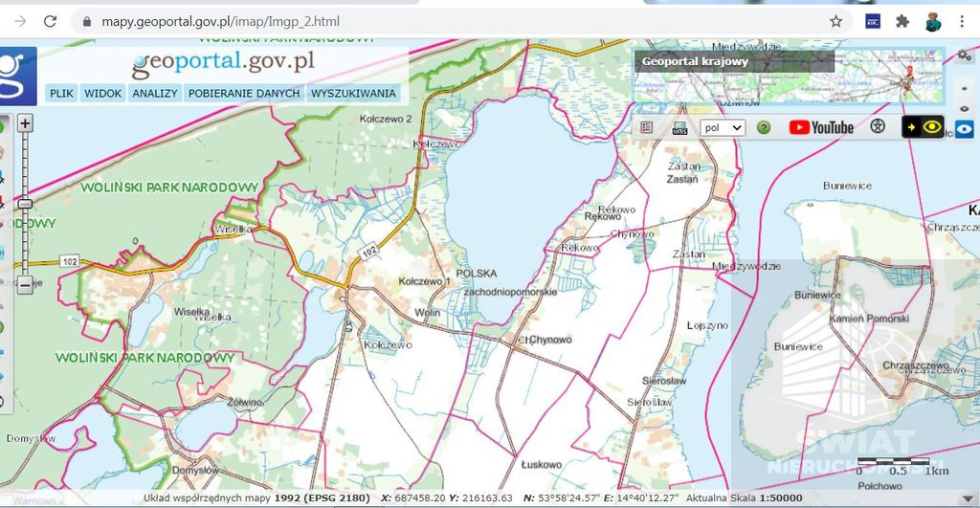
Task: Click the 'X: 687458.20' coordinate value
Action: pyautogui.click(x=413, y=498)
